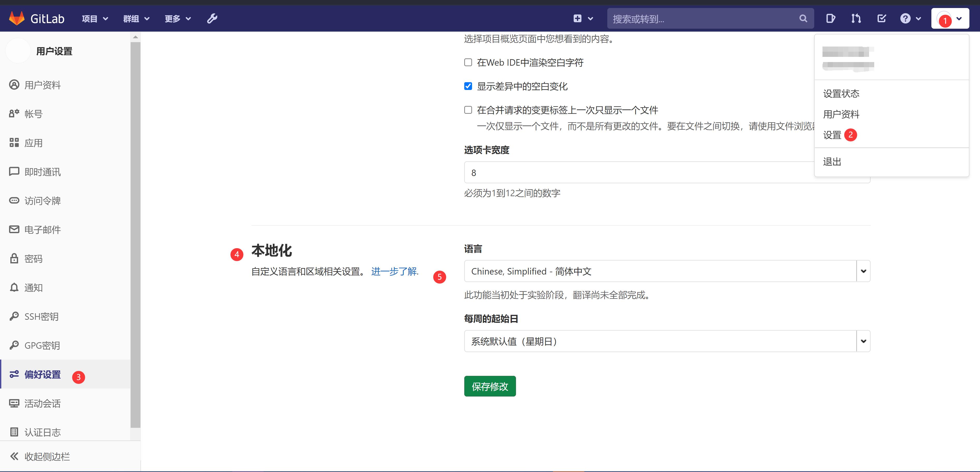This screenshot has height=472, width=980.
Task: Check one-file-at-a-time merge request option
Action: pos(468,110)
